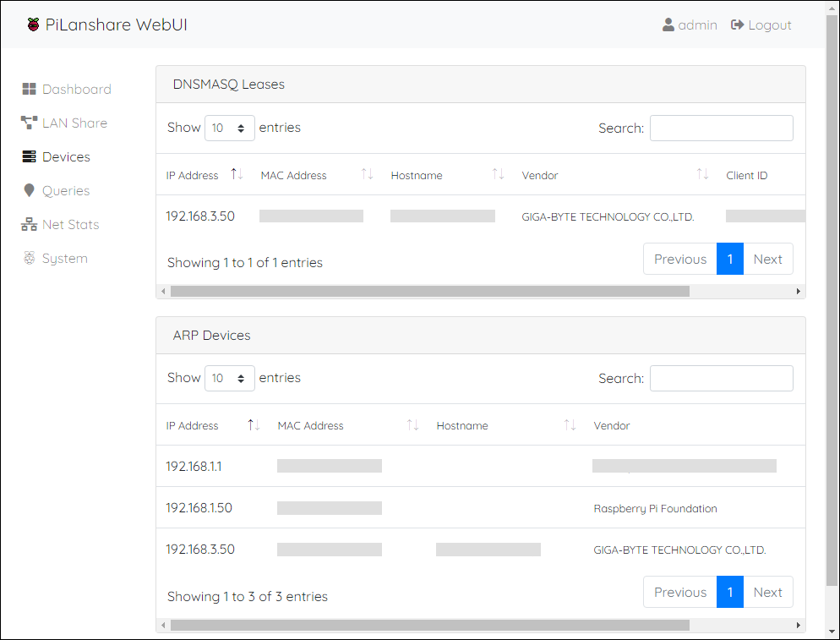Sort ARP Devices by IP Address arrows
This screenshot has width=840, height=640.
coord(254,425)
